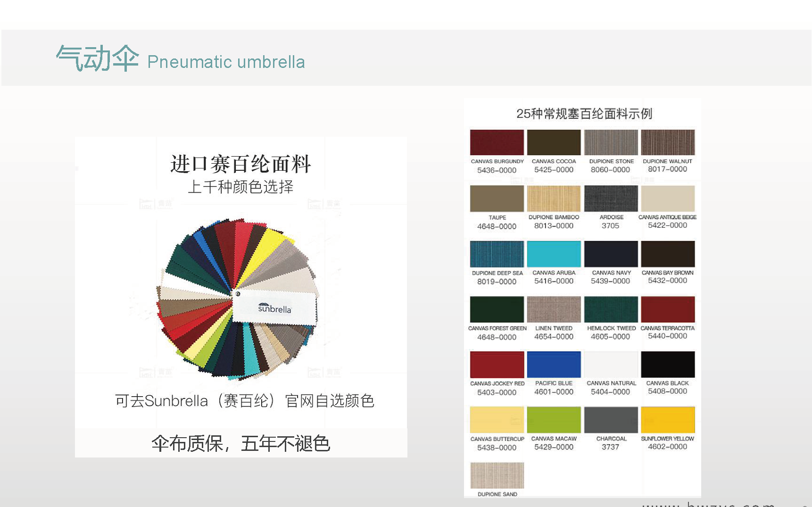Click the Canvas Burgundy color swatch
Image resolution: width=812 pixels, height=507 pixels.
coord(497,142)
